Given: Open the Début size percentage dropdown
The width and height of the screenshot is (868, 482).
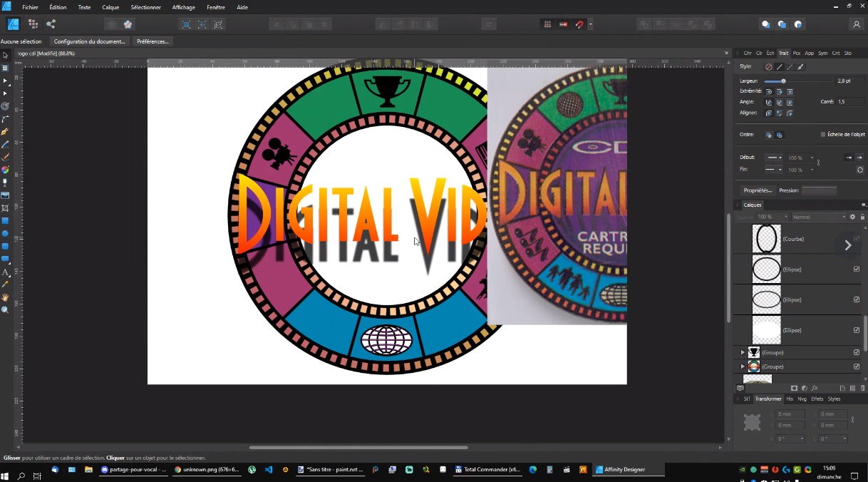Looking at the screenshot, I should coord(801,158).
